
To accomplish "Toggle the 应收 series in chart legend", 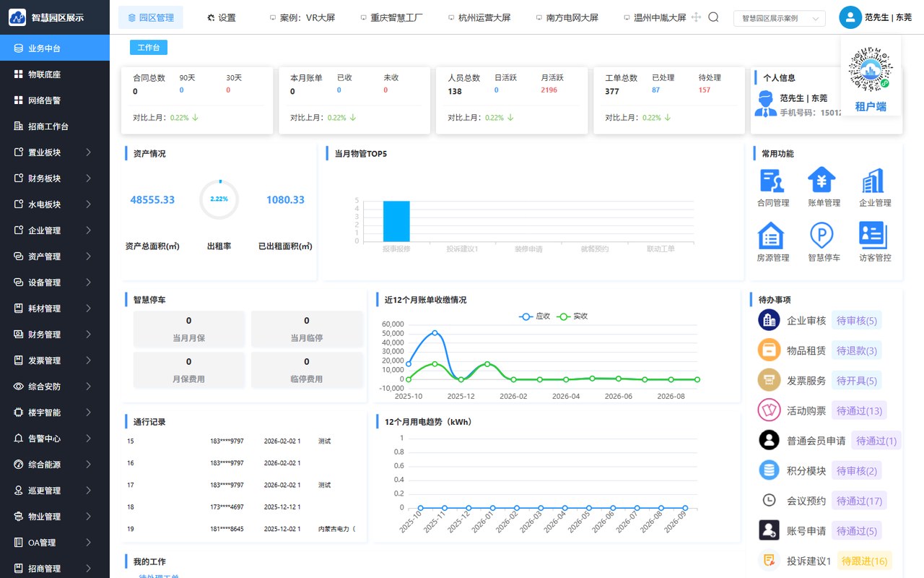I will point(534,316).
